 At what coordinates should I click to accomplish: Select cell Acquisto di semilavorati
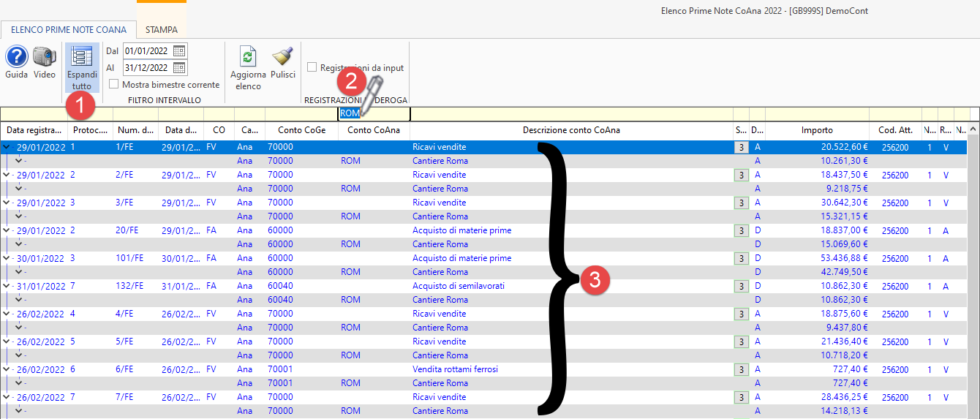pos(459,286)
